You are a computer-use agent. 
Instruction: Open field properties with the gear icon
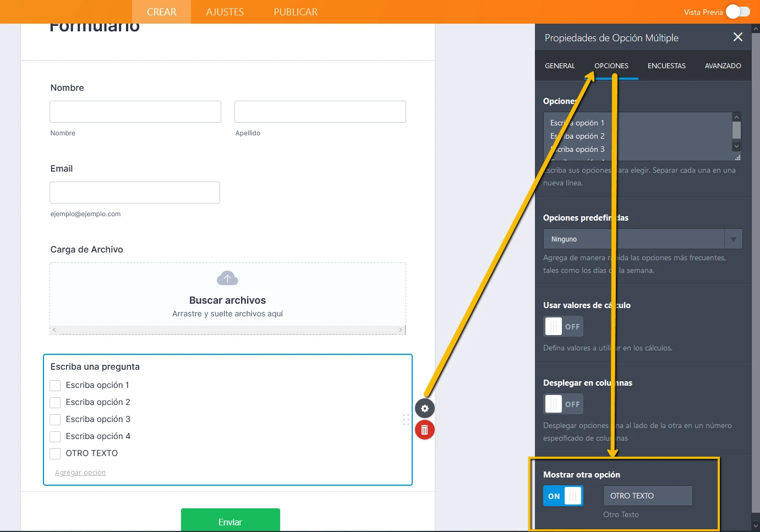pyautogui.click(x=424, y=408)
